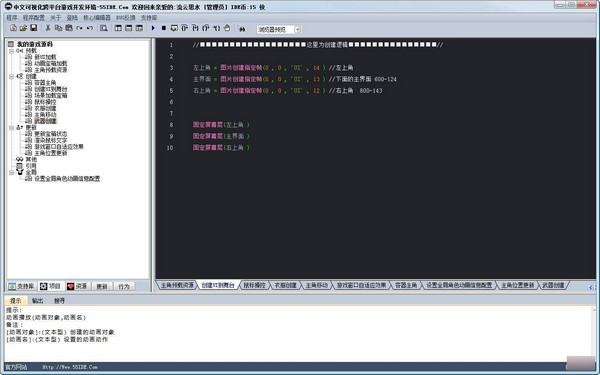Click the hand tool icon in the toolbar

227,28
